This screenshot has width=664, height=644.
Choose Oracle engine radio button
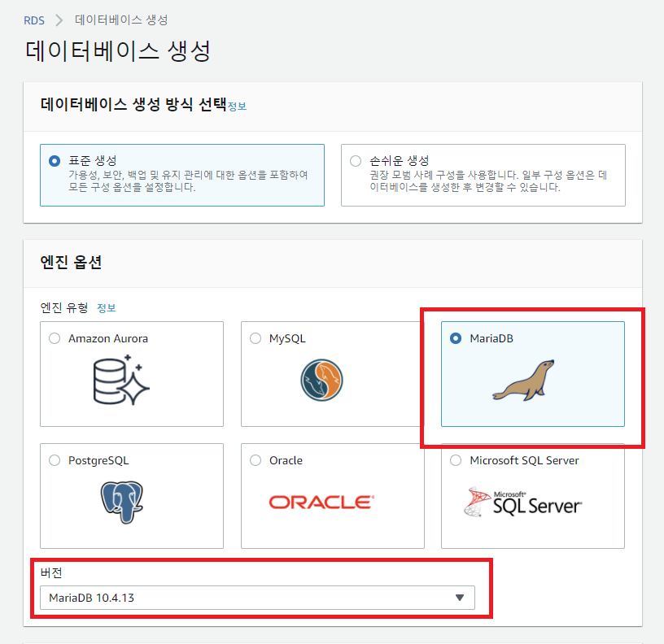click(x=256, y=460)
